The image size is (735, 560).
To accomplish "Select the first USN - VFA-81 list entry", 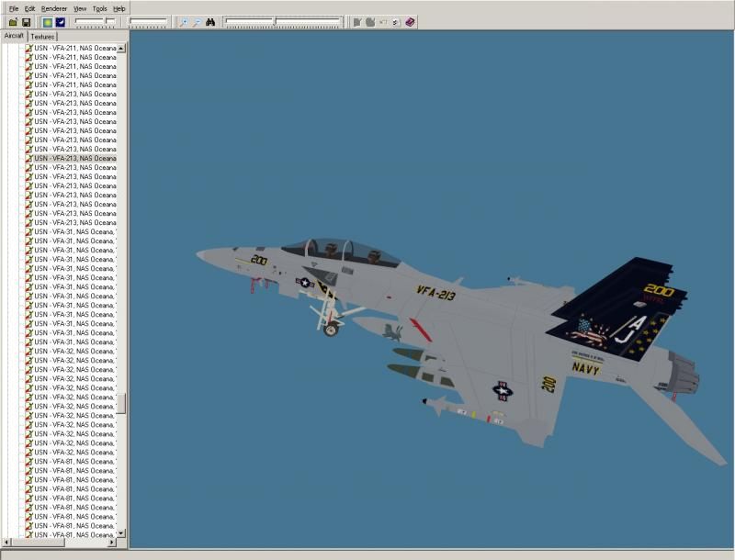I will (71, 461).
